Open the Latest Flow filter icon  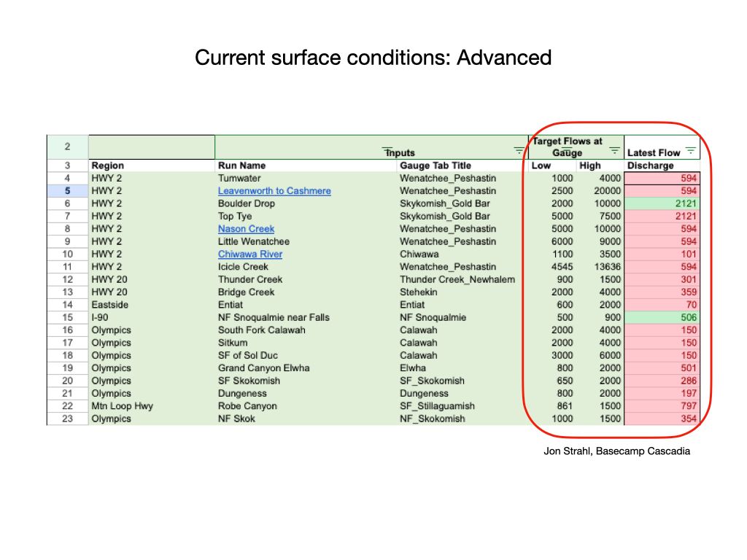click(x=690, y=151)
